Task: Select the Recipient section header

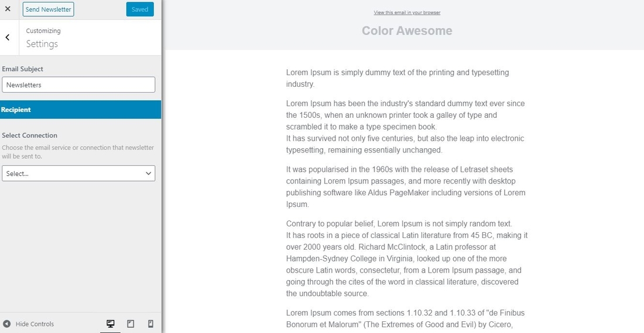Action: click(81, 110)
